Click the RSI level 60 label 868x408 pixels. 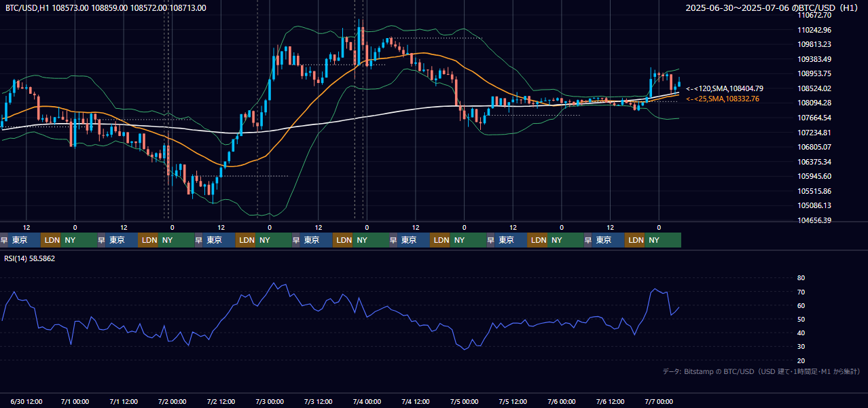(801, 305)
